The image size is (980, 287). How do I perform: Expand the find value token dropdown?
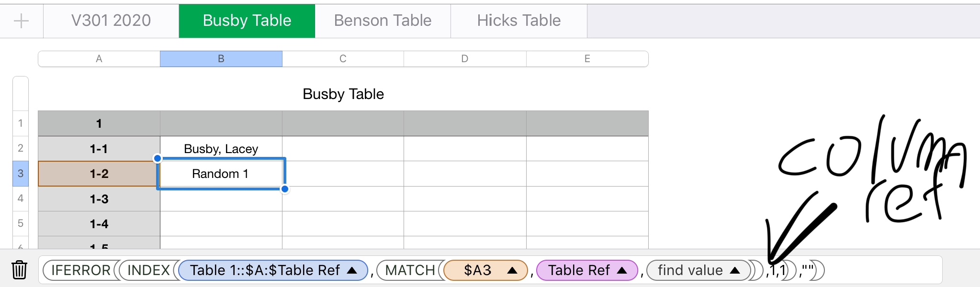pyautogui.click(x=735, y=270)
